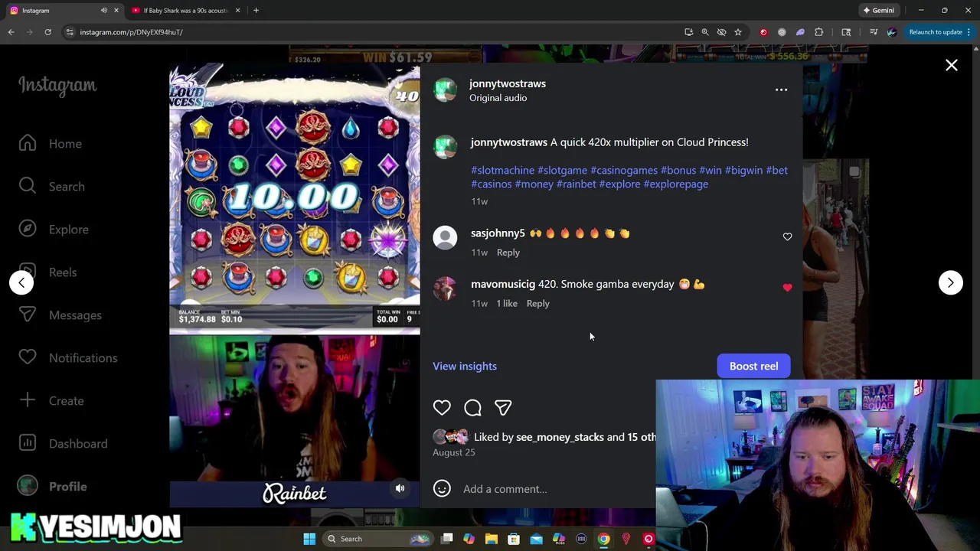
Task: Open Windows Start menu
Action: click(x=309, y=539)
